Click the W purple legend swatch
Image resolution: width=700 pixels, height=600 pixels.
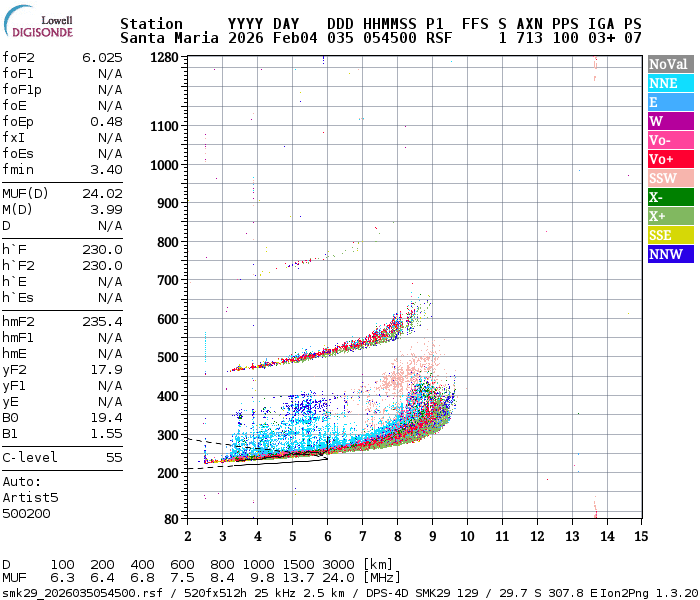tap(670, 121)
